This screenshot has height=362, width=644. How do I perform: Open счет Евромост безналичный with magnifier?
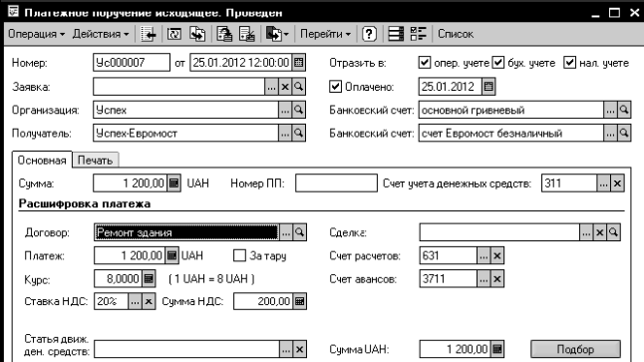tap(624, 133)
